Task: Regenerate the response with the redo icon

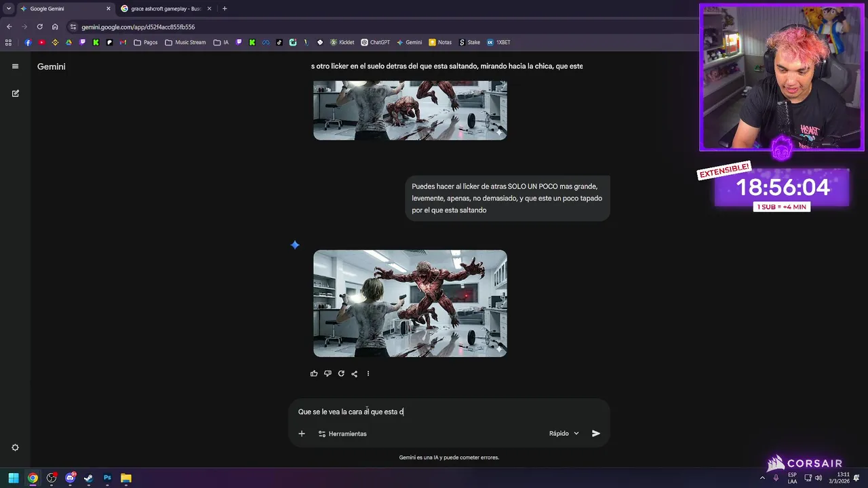Action: tap(341, 373)
